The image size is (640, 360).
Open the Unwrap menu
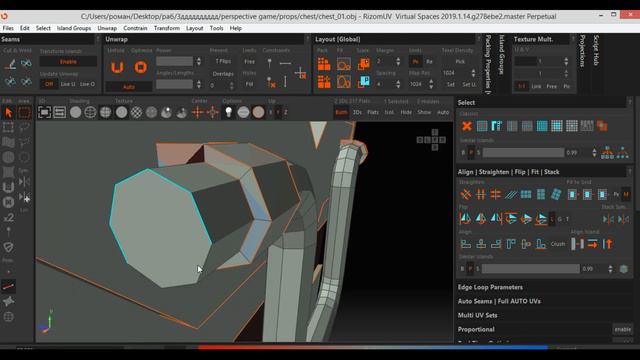coord(107,28)
